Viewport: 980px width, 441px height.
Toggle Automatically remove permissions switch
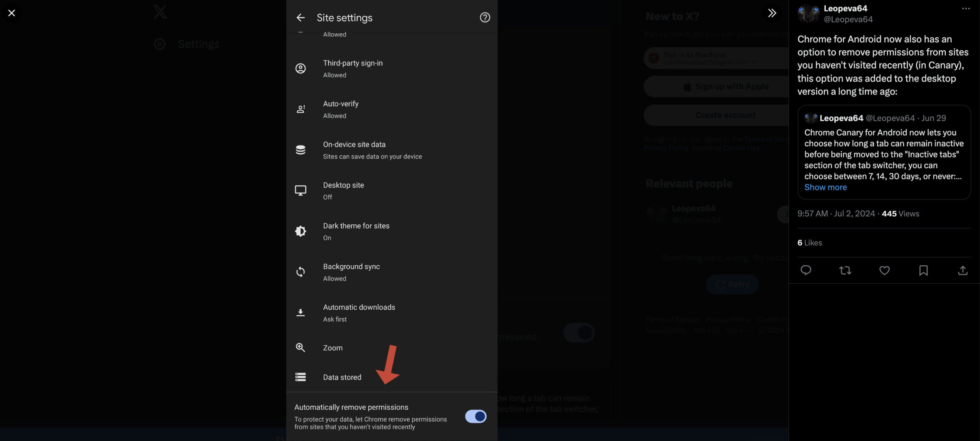tap(475, 416)
